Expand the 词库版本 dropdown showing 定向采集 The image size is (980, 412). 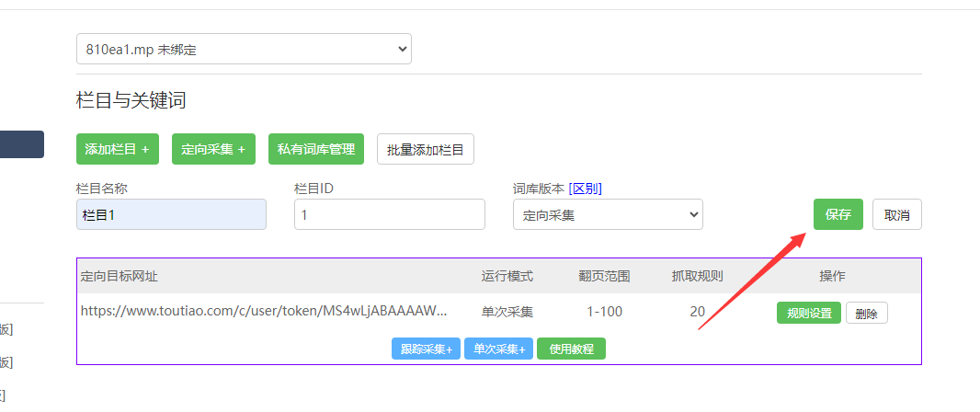pyautogui.click(x=608, y=214)
